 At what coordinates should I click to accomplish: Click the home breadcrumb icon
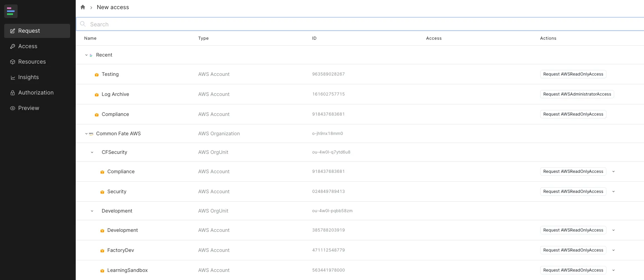(83, 7)
